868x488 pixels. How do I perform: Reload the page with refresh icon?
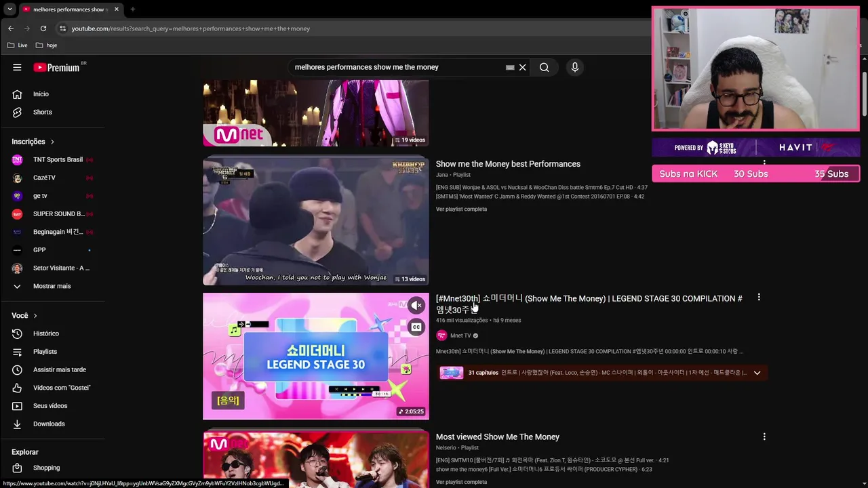tap(43, 28)
